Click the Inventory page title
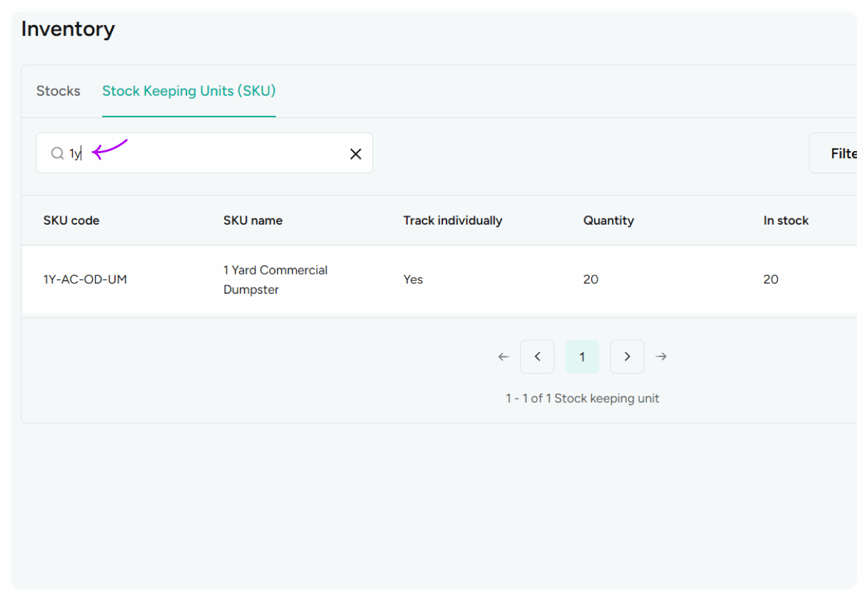 (68, 29)
